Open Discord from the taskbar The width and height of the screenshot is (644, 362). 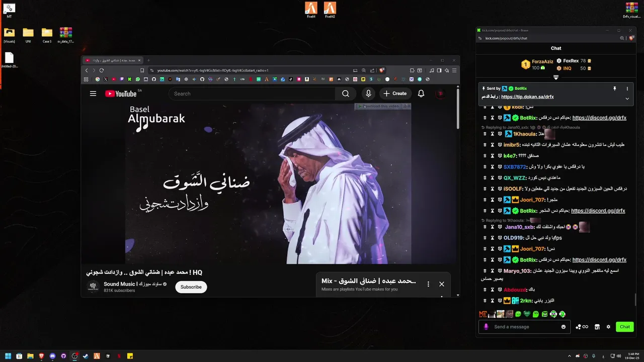click(53, 356)
